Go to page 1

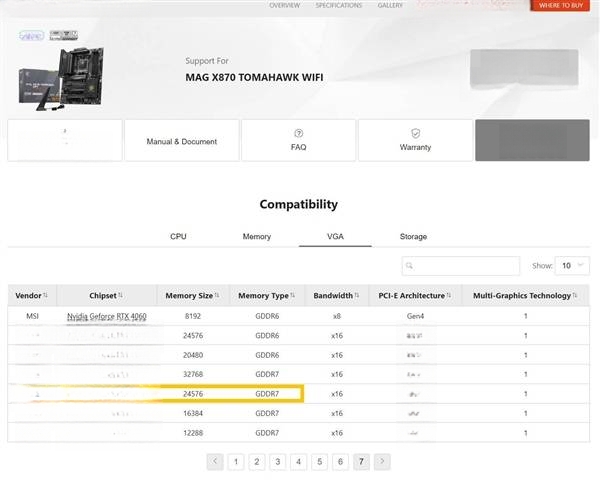[x=236, y=462]
